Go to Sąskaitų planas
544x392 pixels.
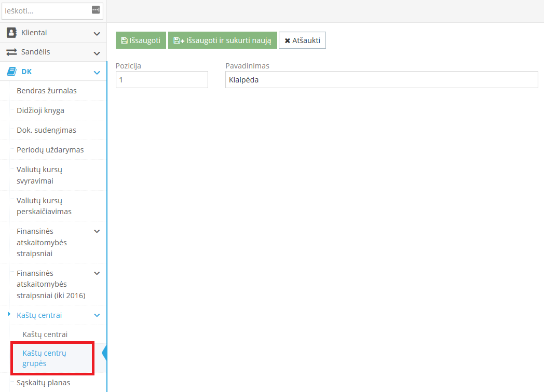click(43, 383)
